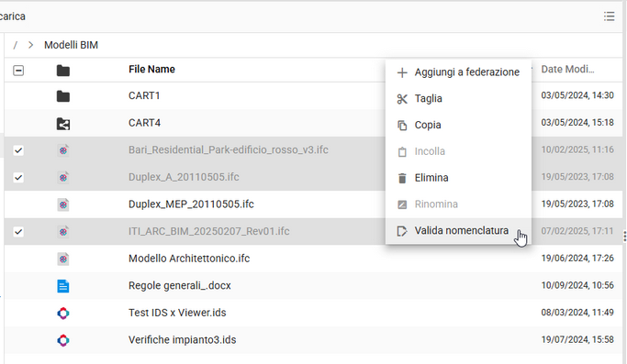This screenshot has height=364, width=627.
Task: Click the IFC icon beside Duplex_MEP_20110505.ifc
Action: pyautogui.click(x=63, y=204)
